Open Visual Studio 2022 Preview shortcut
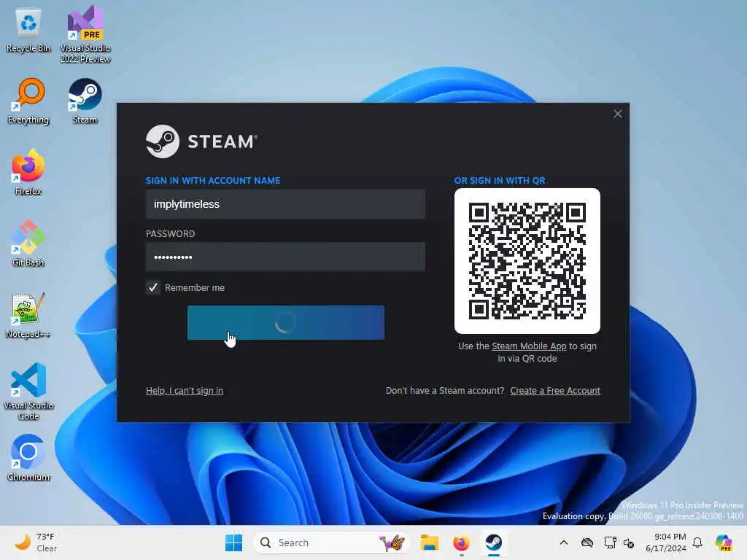This screenshot has height=560, width=747. tap(85, 34)
